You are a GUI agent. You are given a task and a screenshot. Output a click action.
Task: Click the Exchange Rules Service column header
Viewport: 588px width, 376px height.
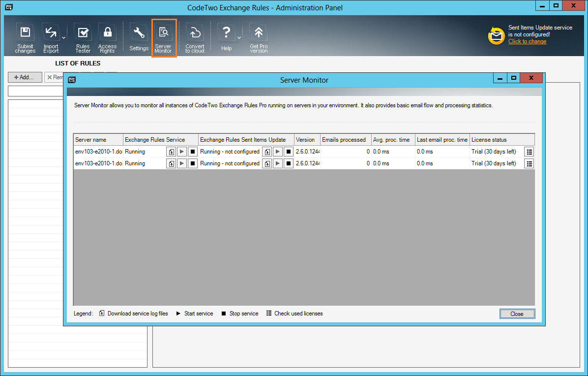coord(160,140)
